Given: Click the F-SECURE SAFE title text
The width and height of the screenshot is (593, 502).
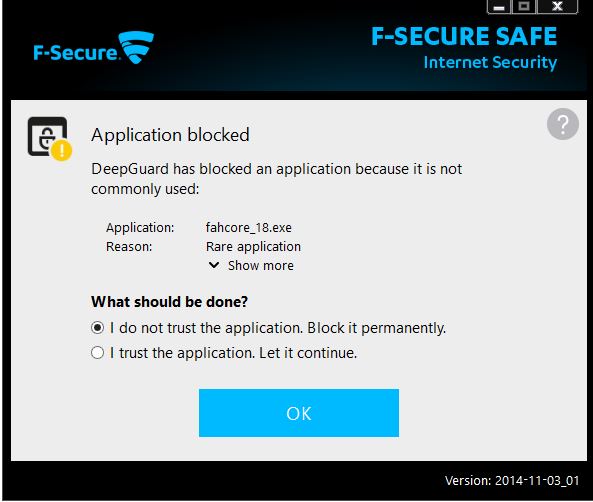Looking at the screenshot, I should coord(464,36).
